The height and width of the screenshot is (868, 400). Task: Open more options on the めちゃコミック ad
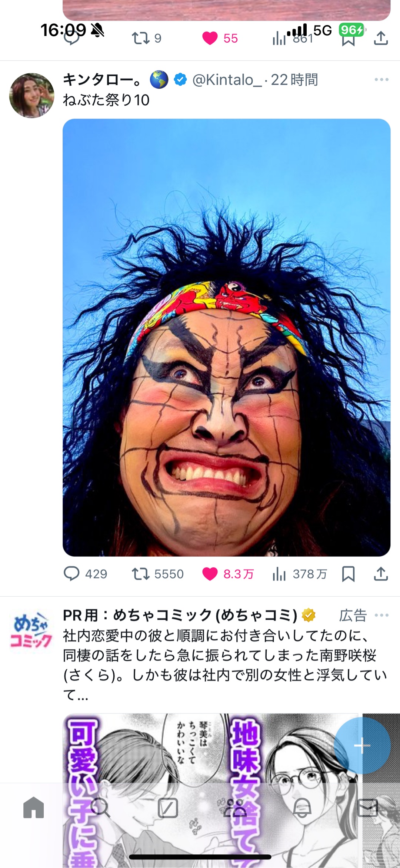point(381,615)
